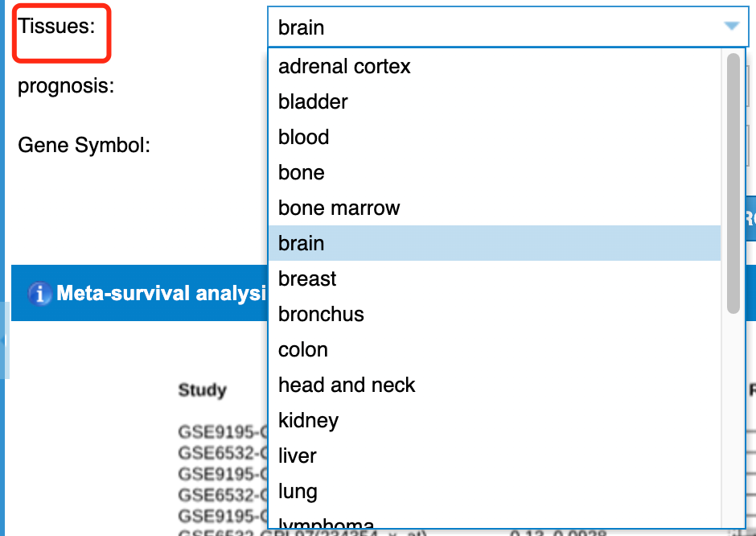
Task: Select the partially visible lymphoma option
Action: click(494, 519)
